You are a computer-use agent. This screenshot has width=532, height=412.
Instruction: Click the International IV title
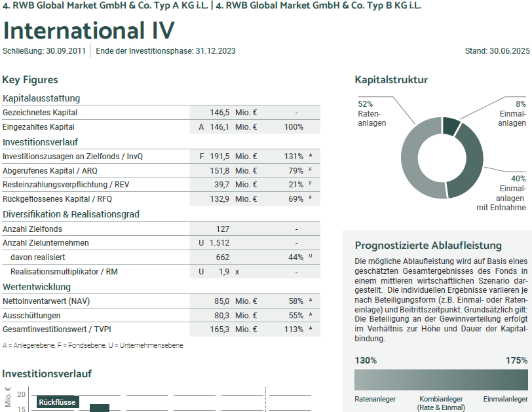tap(89, 30)
